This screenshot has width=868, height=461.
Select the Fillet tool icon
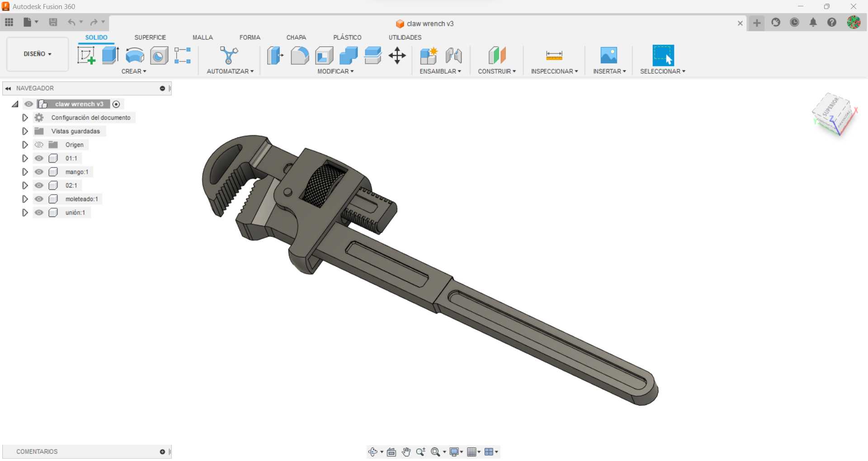[300, 56]
